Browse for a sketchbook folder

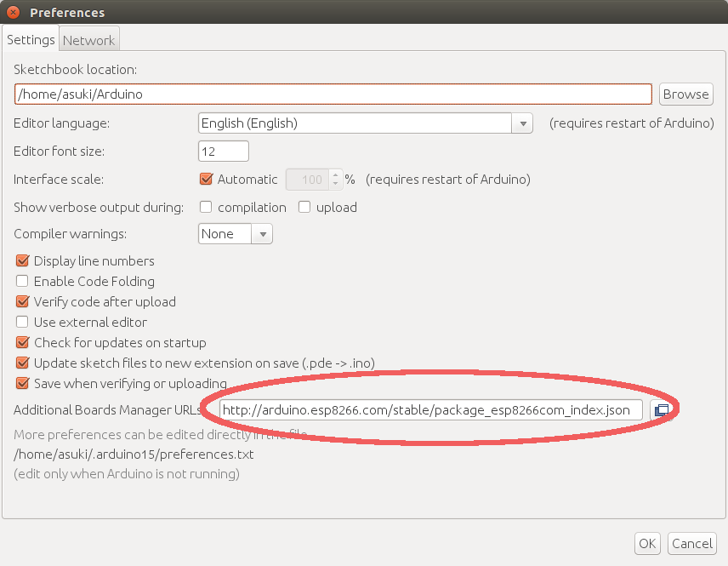point(685,94)
